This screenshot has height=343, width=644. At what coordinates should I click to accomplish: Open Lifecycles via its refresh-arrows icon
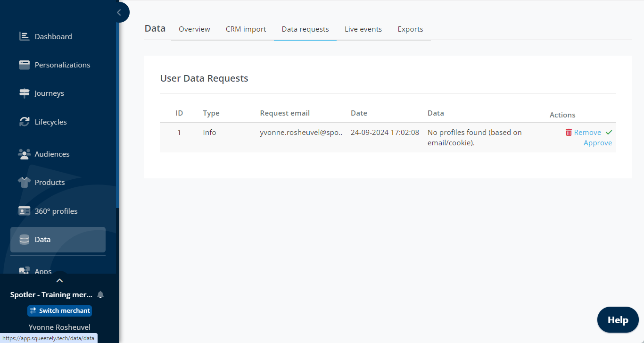24,122
